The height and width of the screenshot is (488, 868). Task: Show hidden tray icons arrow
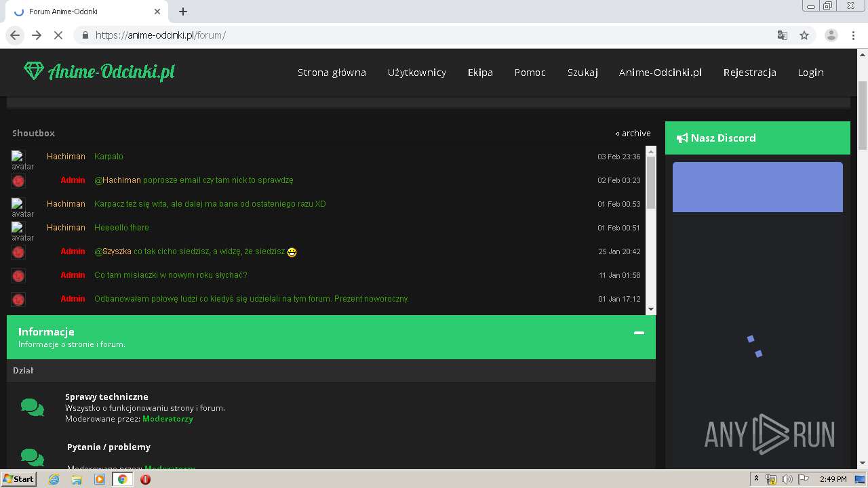click(x=756, y=479)
